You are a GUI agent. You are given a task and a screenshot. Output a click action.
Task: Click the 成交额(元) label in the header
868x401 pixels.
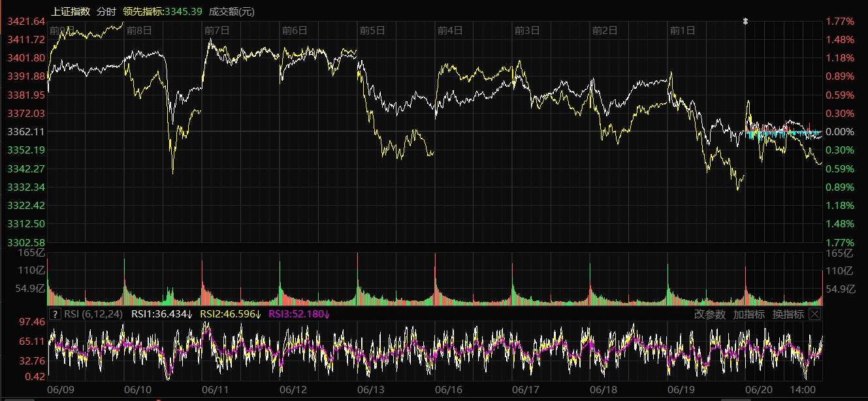click(232, 11)
